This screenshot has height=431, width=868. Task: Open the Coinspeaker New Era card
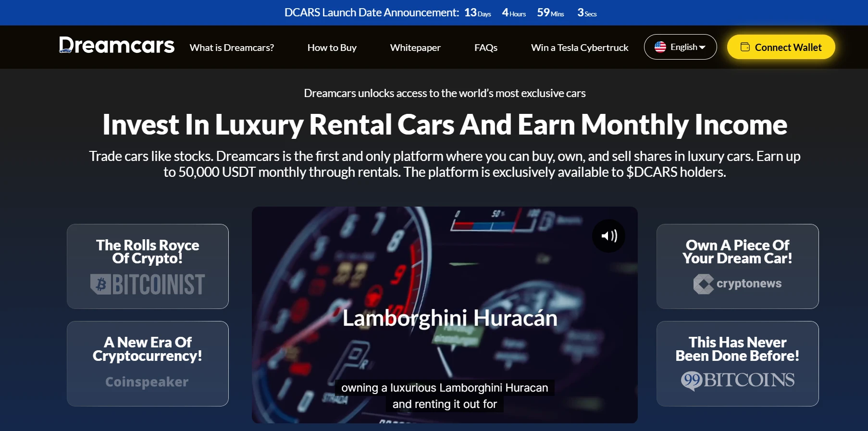pos(148,364)
